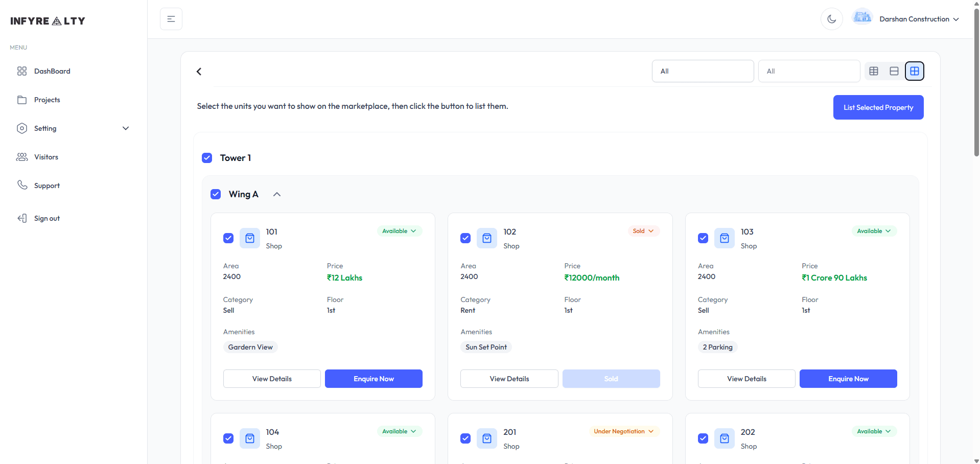Deselect unit 202 checkbox
980x464 pixels.
coord(703,438)
